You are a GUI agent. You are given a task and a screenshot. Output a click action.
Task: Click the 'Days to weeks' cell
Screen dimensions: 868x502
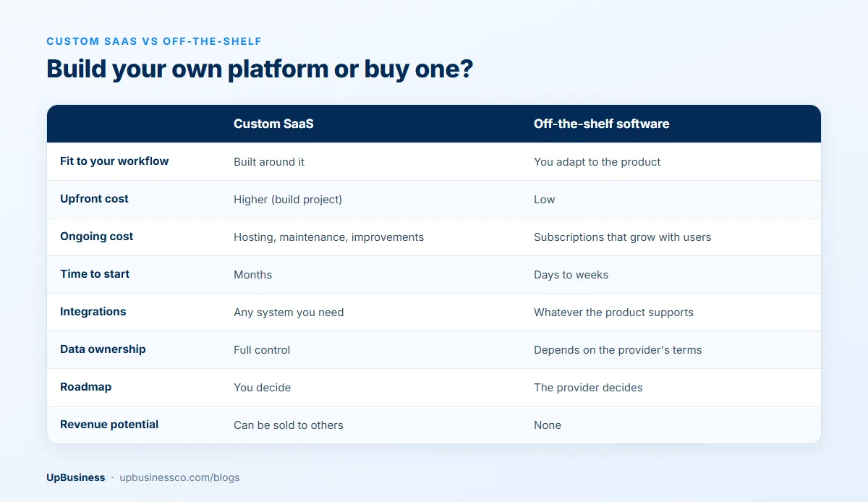pos(571,275)
